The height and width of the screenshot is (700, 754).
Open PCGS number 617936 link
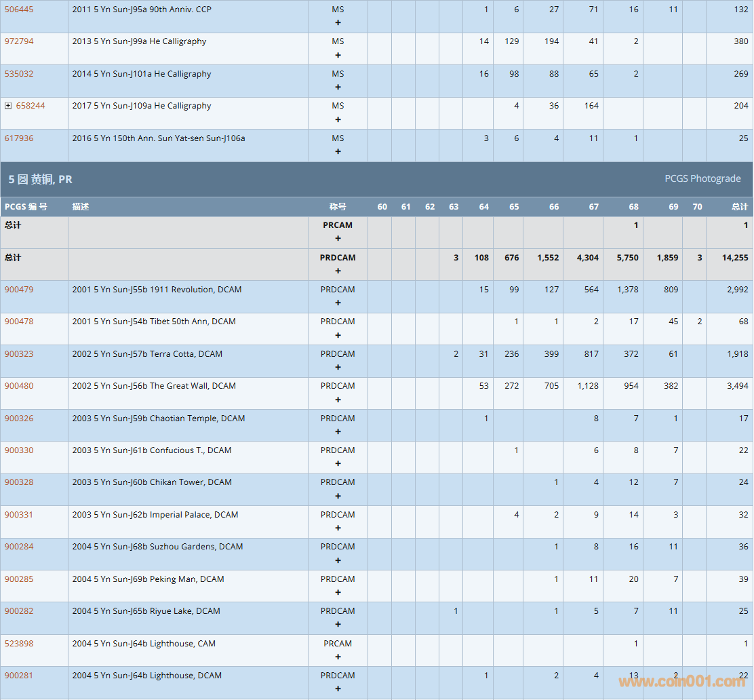[19, 138]
